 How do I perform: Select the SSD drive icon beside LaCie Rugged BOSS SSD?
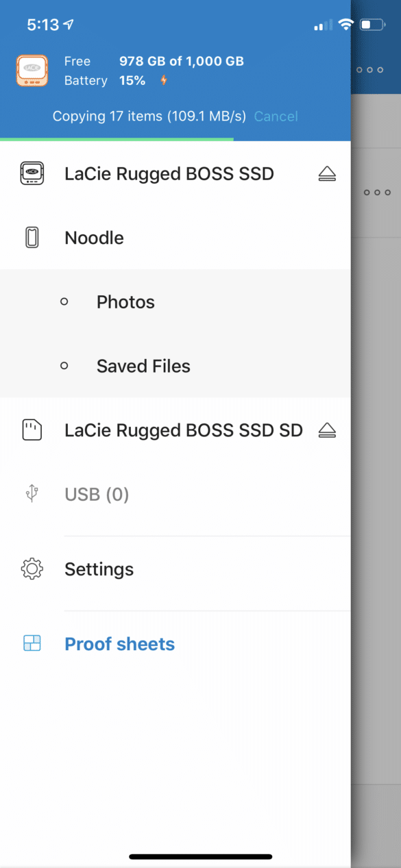[32, 174]
